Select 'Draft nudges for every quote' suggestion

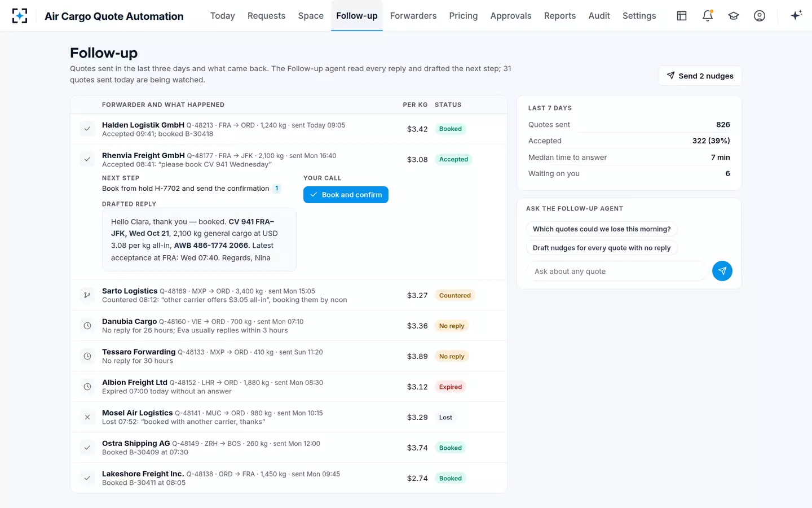pos(602,248)
